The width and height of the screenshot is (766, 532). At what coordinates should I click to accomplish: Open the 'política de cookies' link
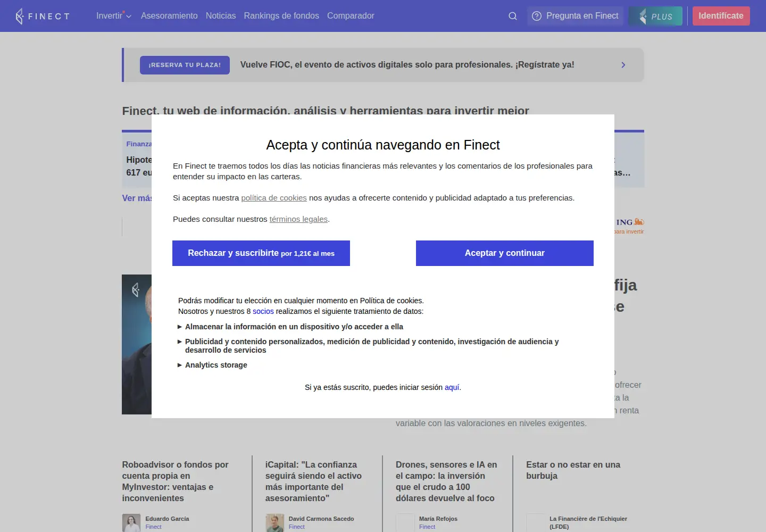click(x=274, y=198)
